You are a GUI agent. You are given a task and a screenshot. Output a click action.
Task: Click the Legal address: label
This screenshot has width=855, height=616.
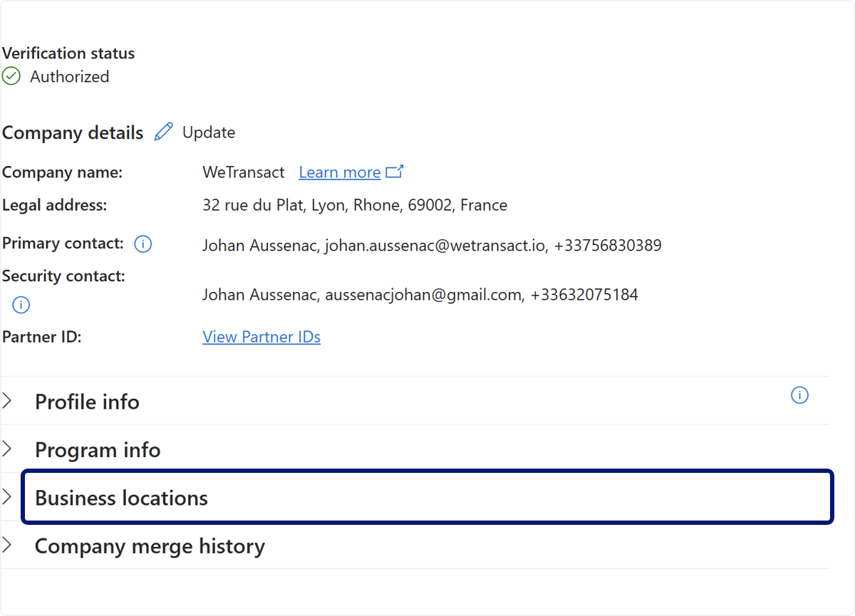click(x=55, y=205)
